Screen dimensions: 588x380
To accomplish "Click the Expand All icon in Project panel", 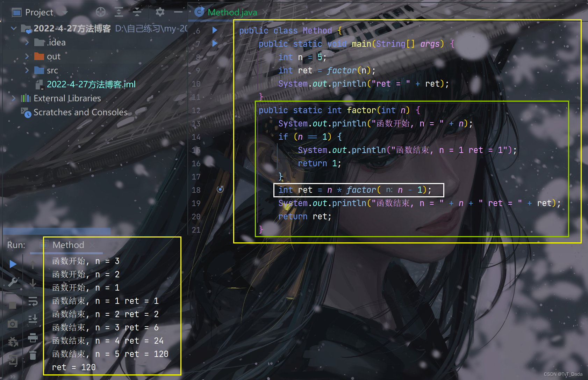I will pos(119,12).
